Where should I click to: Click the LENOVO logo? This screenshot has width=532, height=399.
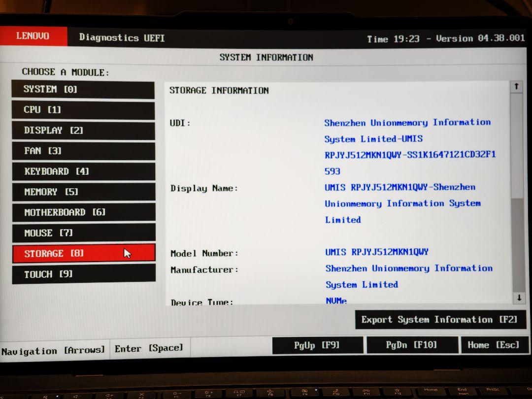point(33,36)
